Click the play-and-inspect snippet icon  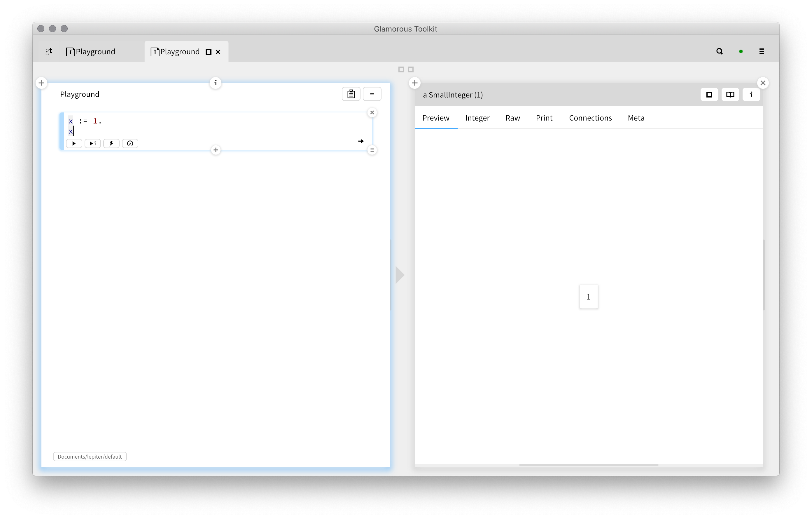pyautogui.click(x=92, y=143)
